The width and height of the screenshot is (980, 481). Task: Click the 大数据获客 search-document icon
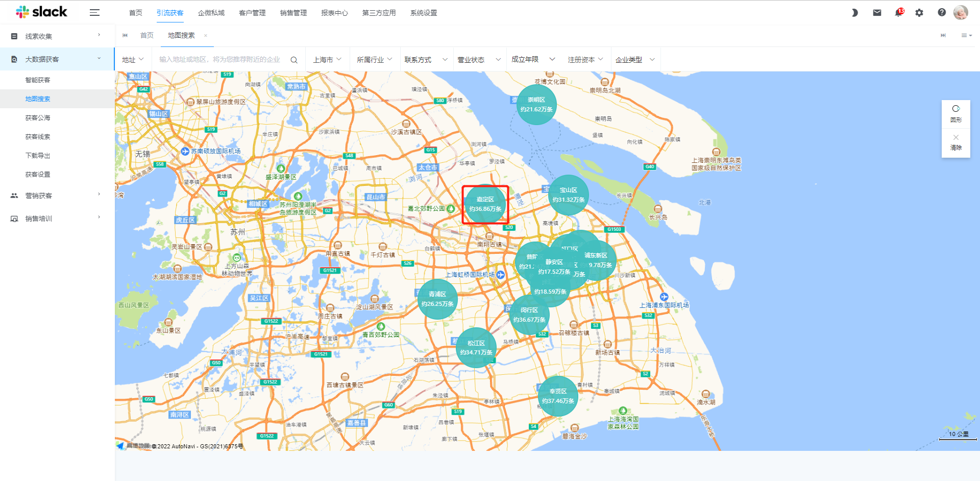click(x=14, y=59)
